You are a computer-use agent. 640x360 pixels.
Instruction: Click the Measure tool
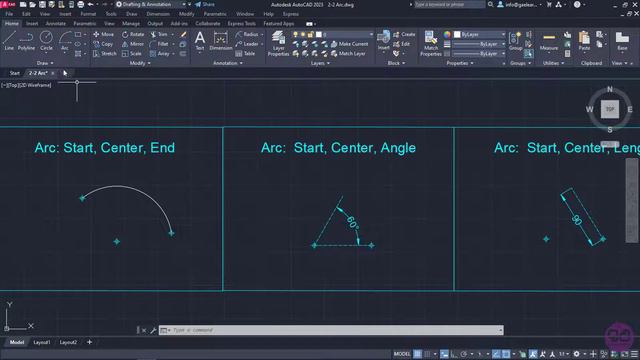pos(549,41)
